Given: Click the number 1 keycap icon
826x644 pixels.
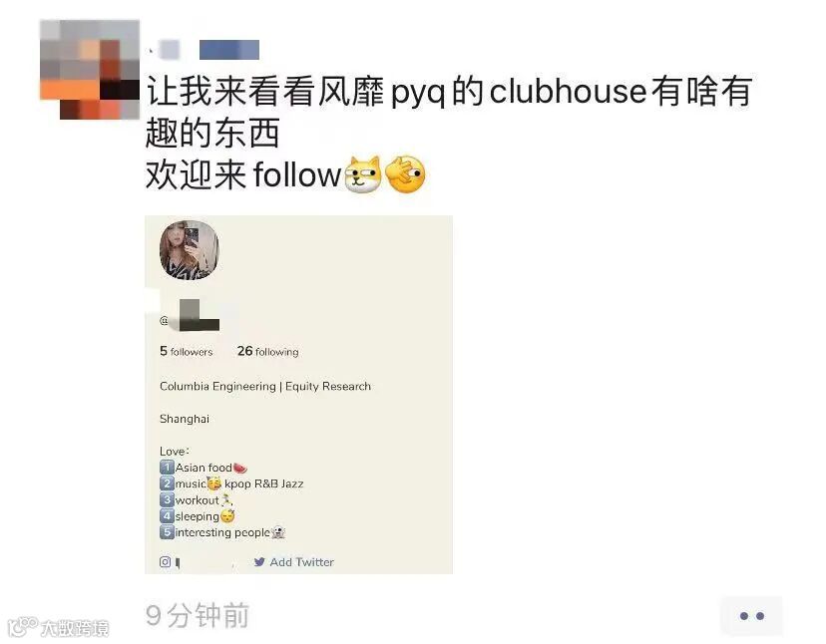Looking at the screenshot, I should click(x=167, y=468).
